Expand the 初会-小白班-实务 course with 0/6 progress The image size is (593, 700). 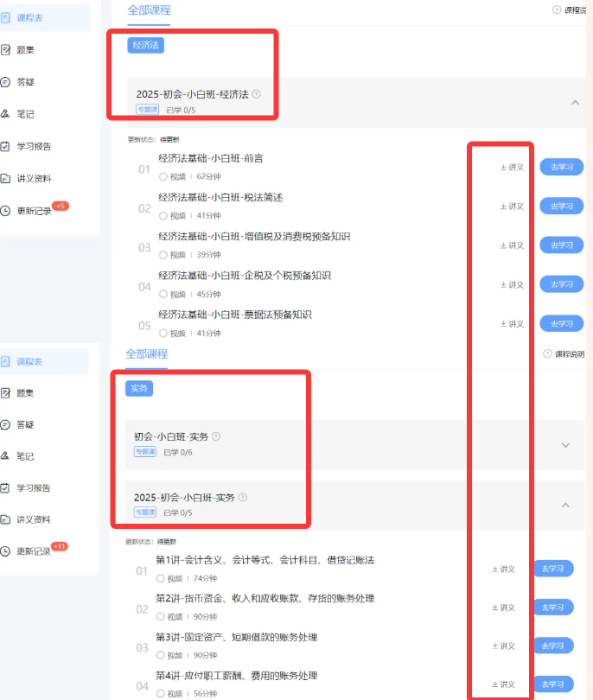click(566, 445)
